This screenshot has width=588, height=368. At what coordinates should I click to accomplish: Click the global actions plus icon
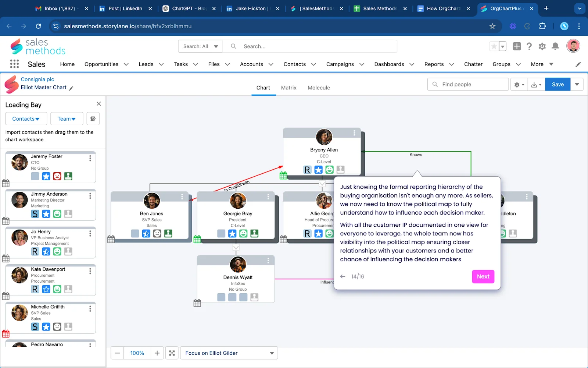(517, 46)
